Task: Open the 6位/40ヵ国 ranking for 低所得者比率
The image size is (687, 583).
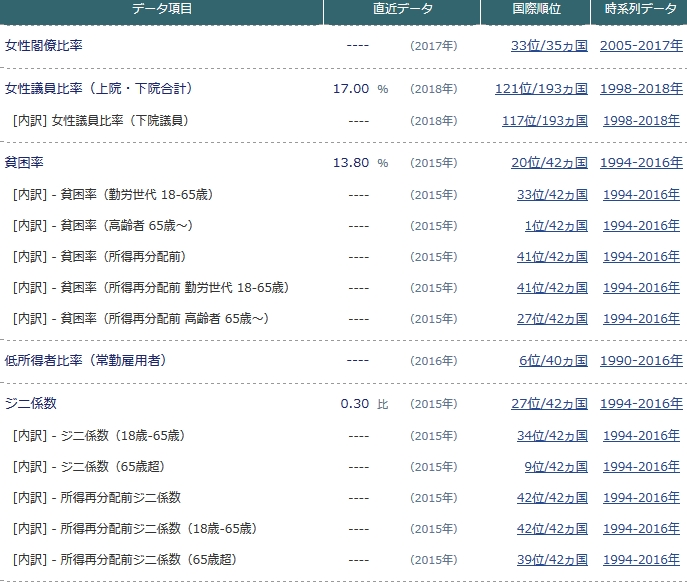Action: click(x=552, y=361)
